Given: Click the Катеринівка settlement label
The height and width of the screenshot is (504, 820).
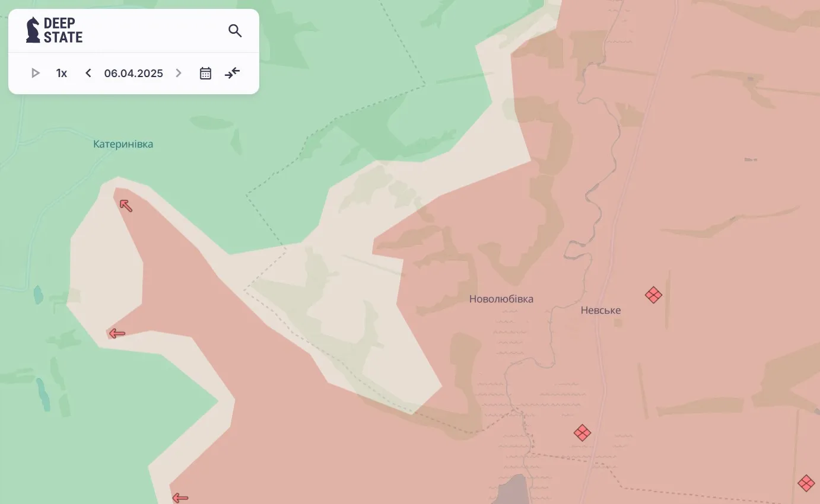Looking at the screenshot, I should (123, 144).
